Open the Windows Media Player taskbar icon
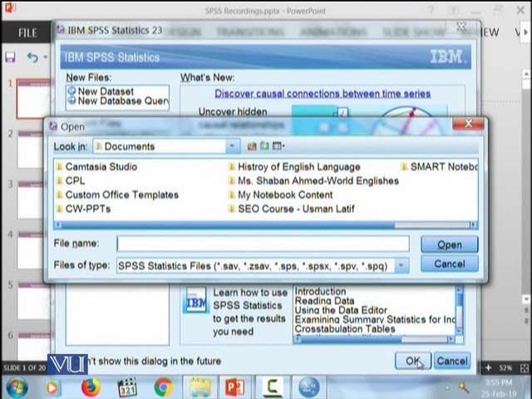 [52, 387]
